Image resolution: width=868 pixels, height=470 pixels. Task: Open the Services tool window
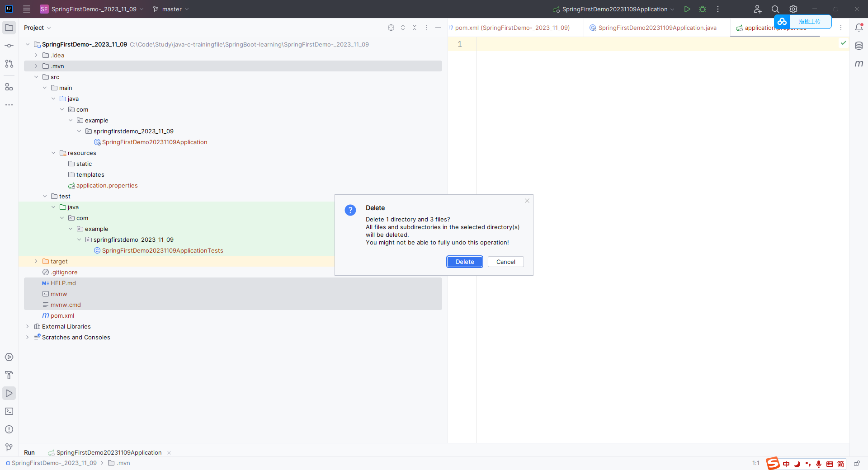click(9, 357)
